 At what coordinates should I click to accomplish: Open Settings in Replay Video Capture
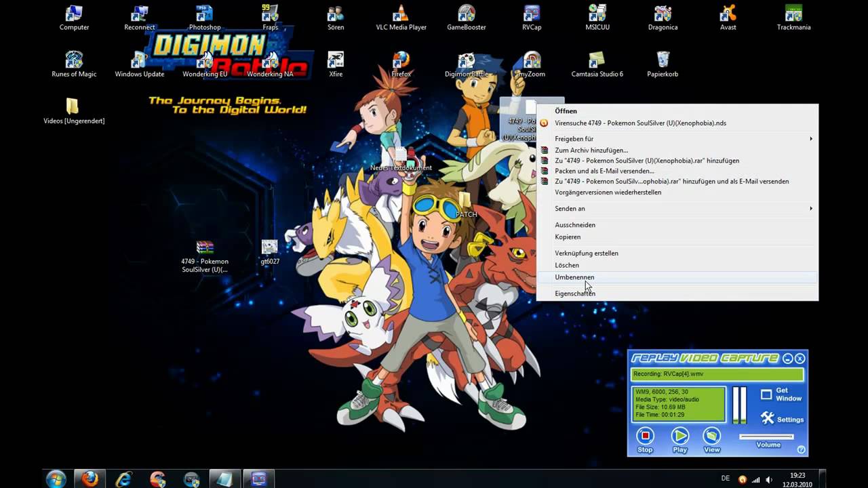pos(782,419)
